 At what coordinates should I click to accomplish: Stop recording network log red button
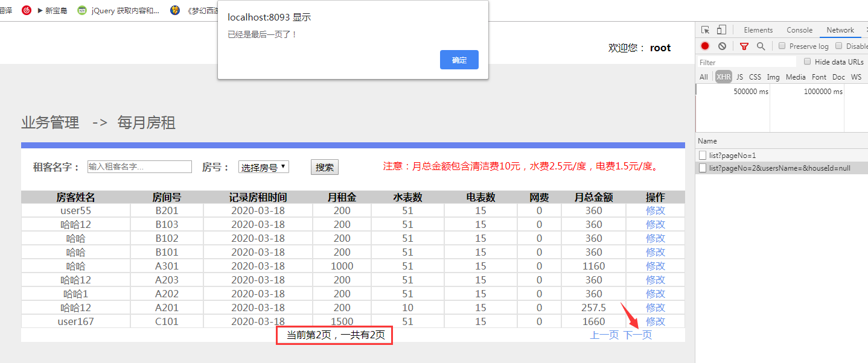705,46
